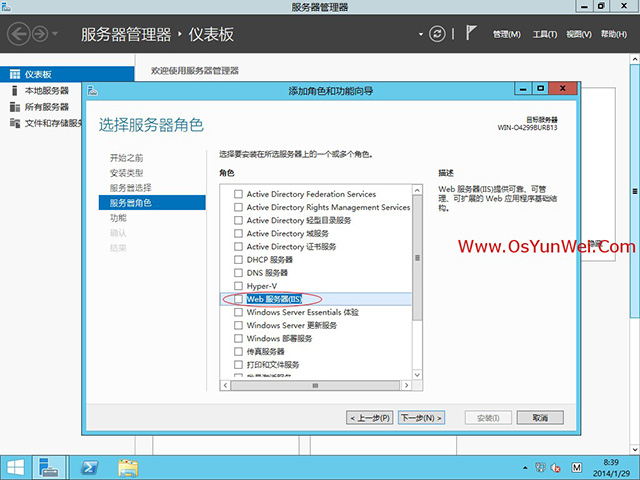The height and width of the screenshot is (480, 640).
Task: Check DNS 服务器 role
Action: tap(238, 273)
